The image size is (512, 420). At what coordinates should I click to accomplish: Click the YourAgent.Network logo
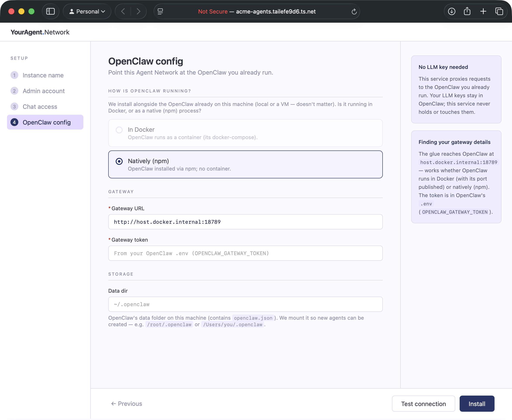coord(40,32)
